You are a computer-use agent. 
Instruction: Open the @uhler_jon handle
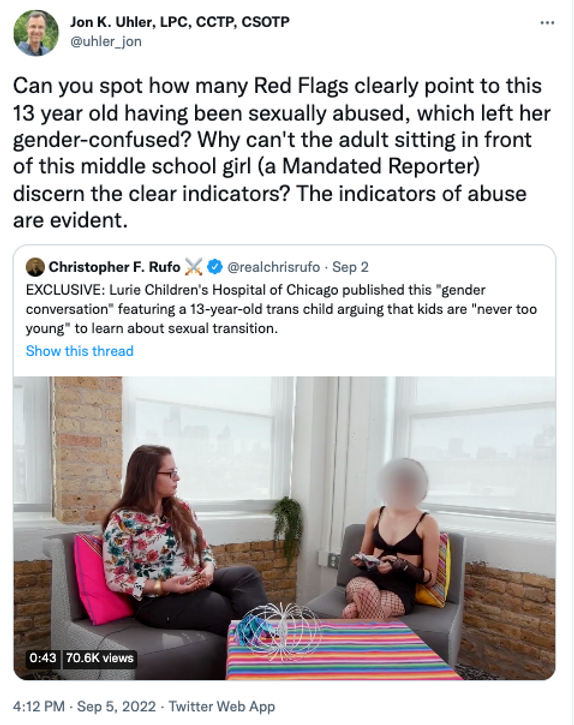pyautogui.click(x=106, y=42)
